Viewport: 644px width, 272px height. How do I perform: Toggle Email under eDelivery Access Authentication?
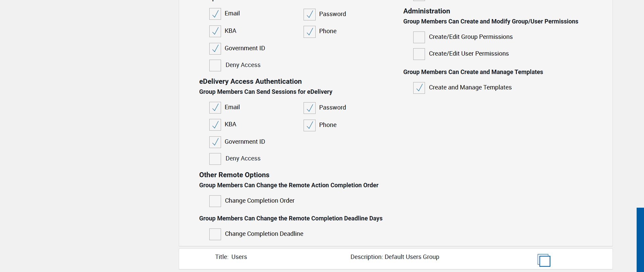click(215, 108)
